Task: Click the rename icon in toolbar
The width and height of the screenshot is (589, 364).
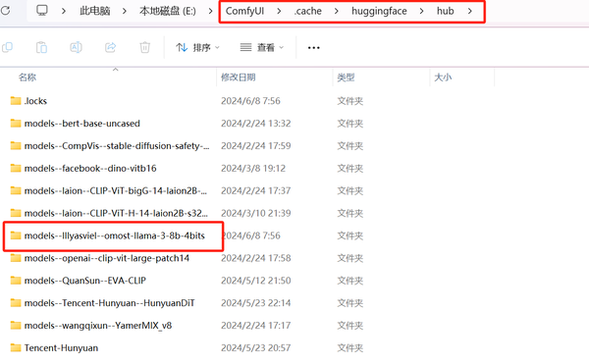Action: 76,48
